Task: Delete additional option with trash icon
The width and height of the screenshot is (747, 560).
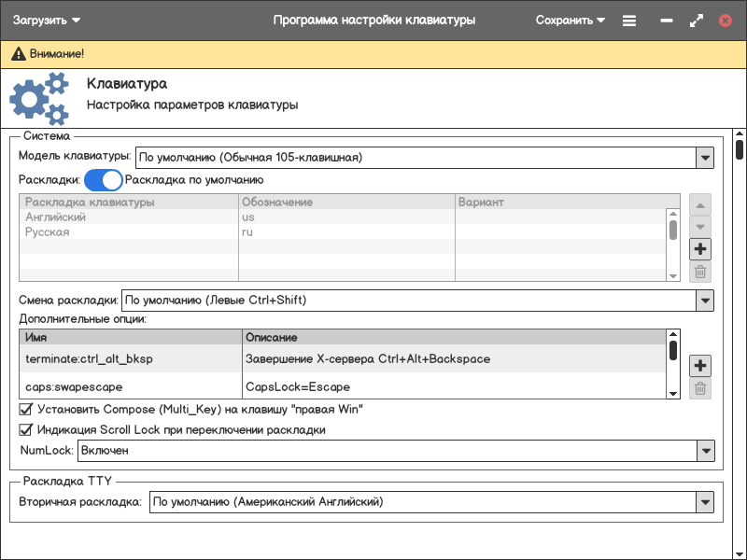Action: click(x=700, y=388)
